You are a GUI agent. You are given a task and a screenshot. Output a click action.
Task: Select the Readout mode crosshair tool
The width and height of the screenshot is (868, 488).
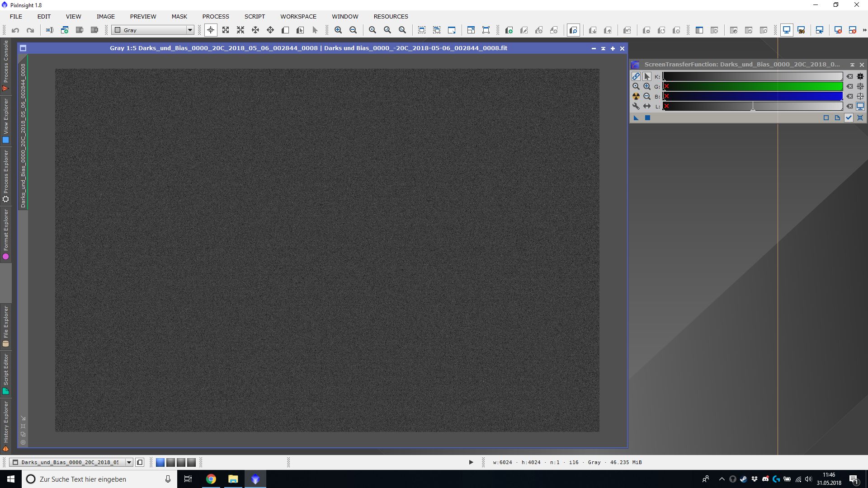(x=211, y=30)
